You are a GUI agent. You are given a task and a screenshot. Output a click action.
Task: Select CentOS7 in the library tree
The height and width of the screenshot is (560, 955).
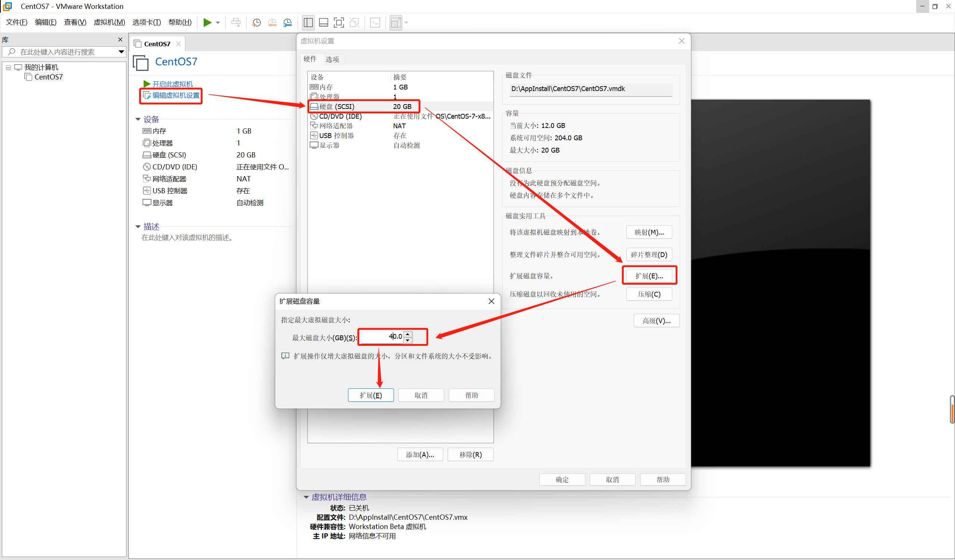48,77
